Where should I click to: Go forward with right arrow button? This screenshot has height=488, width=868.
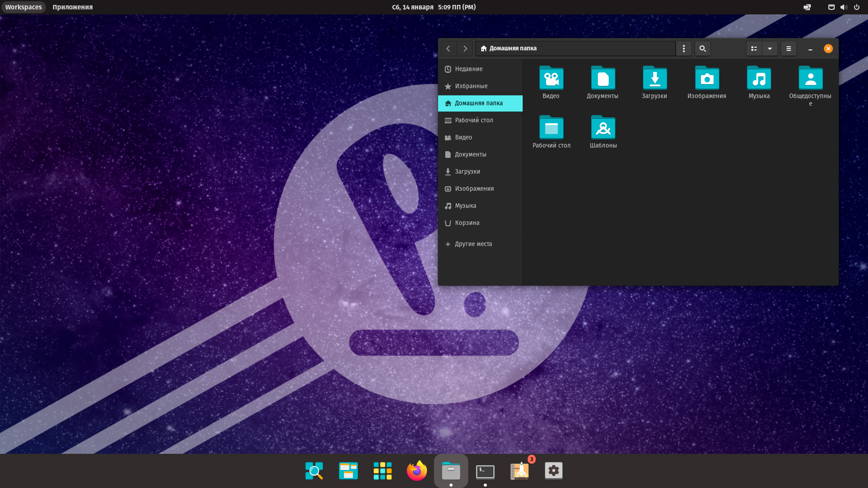click(466, 49)
